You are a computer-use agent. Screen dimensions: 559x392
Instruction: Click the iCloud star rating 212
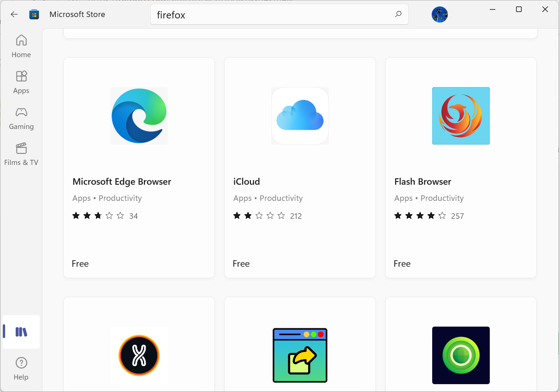point(268,216)
